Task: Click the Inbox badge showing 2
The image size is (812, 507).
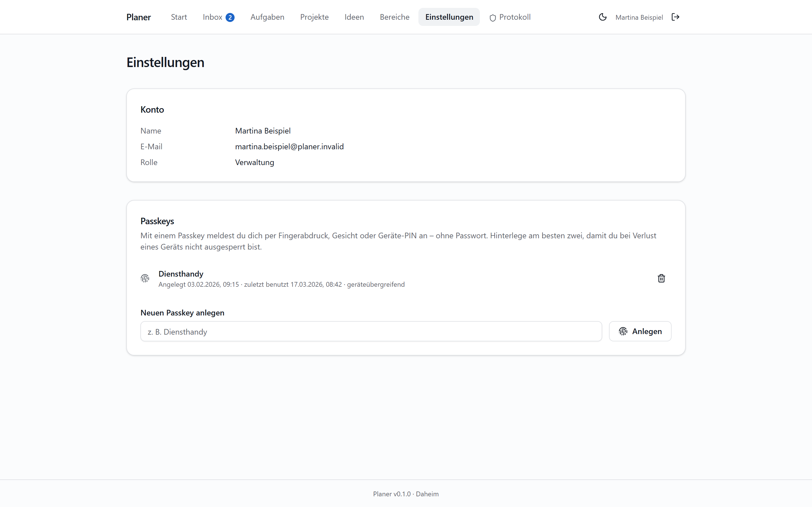Action: (230, 17)
